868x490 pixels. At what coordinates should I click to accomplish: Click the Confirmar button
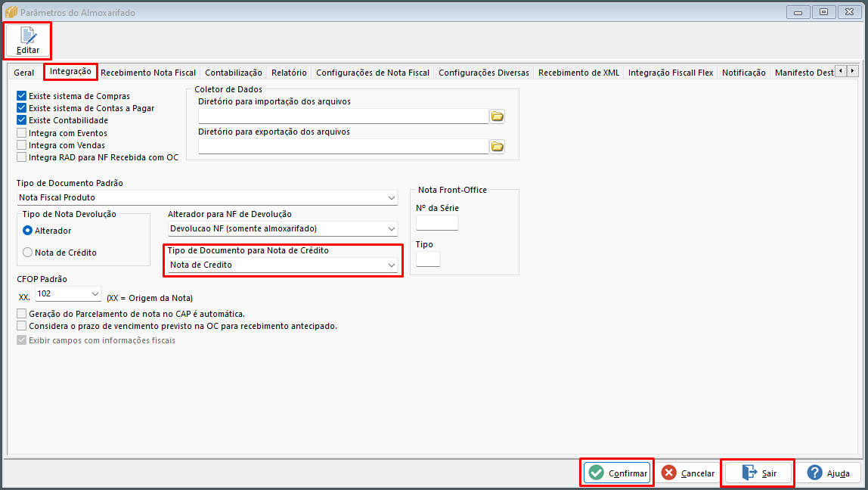coord(617,473)
